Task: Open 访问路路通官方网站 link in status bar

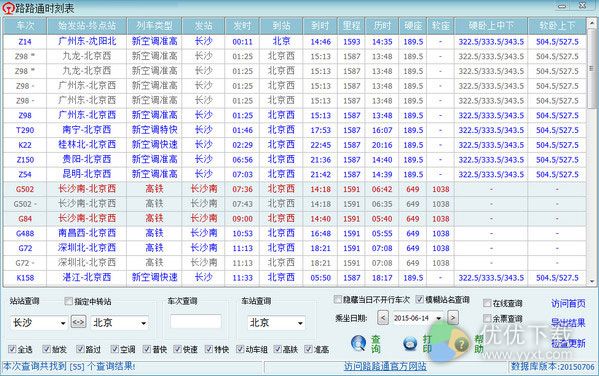Action: click(385, 366)
